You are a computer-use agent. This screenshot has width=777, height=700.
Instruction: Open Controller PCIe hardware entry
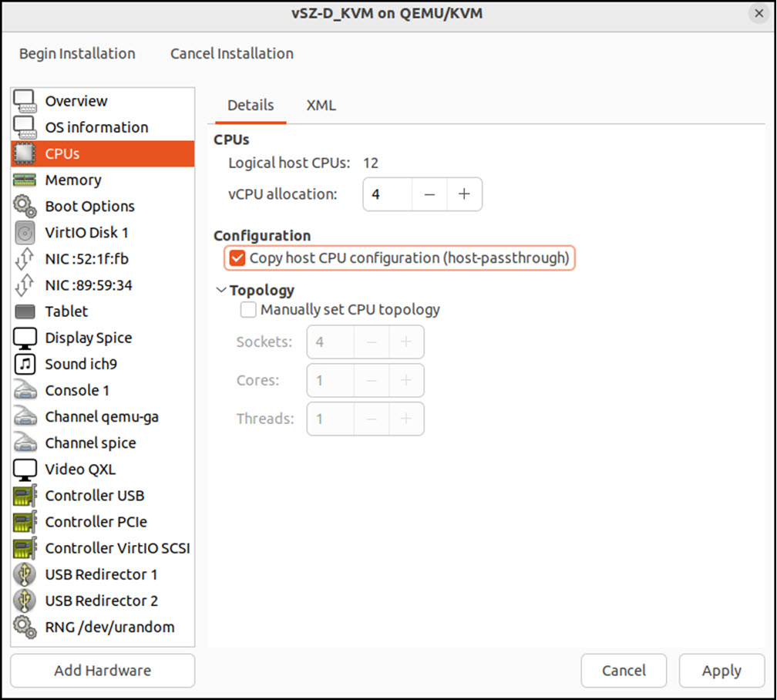tap(103, 522)
